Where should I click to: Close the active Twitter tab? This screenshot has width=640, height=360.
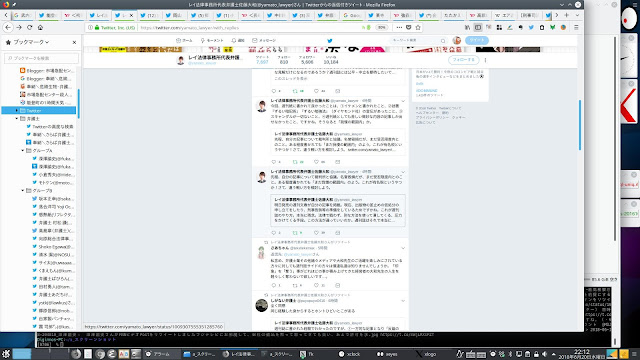[131, 15]
